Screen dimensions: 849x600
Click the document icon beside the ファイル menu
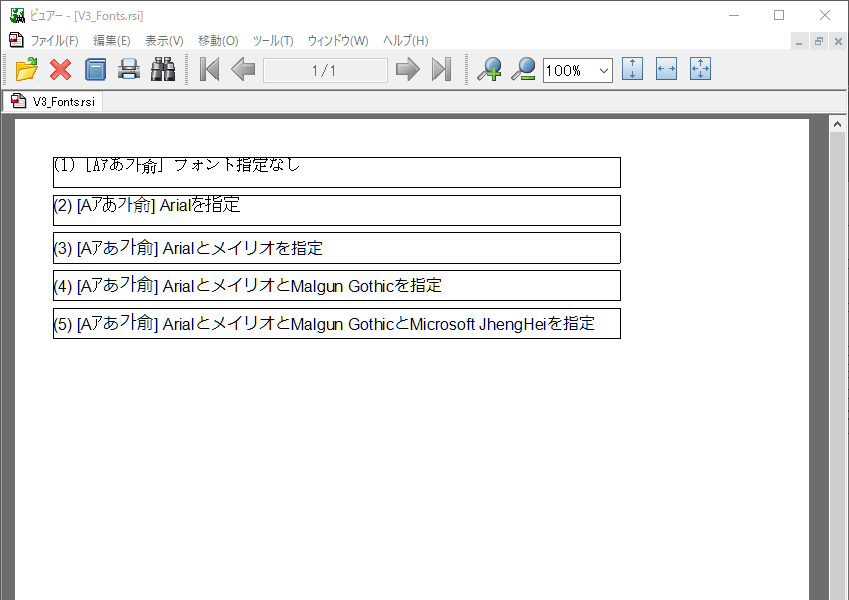(16, 40)
